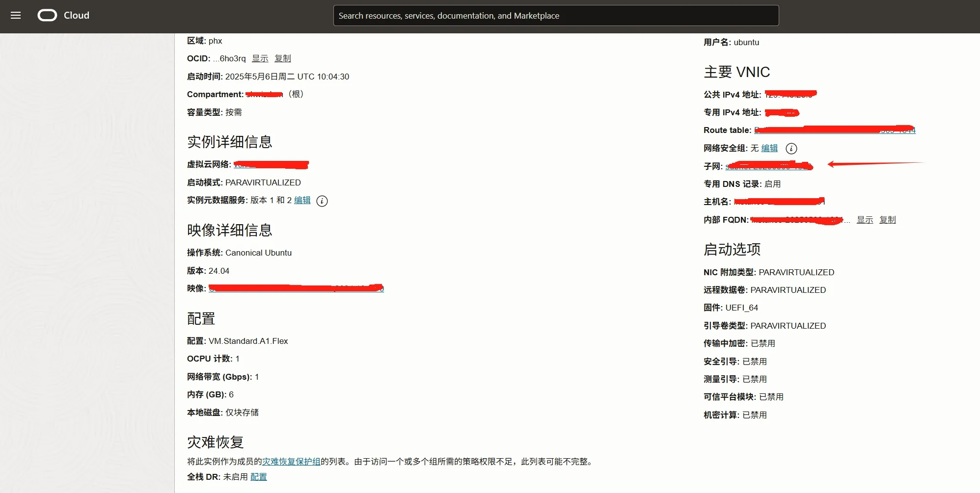Click the info icon next to 实例元数据服务
The height and width of the screenshot is (493, 980).
[322, 201]
